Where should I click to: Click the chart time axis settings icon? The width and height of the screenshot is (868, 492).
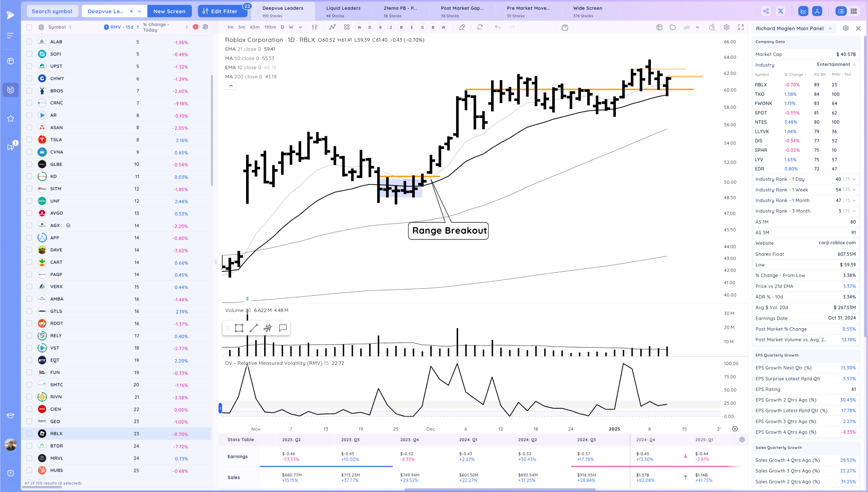tap(735, 429)
